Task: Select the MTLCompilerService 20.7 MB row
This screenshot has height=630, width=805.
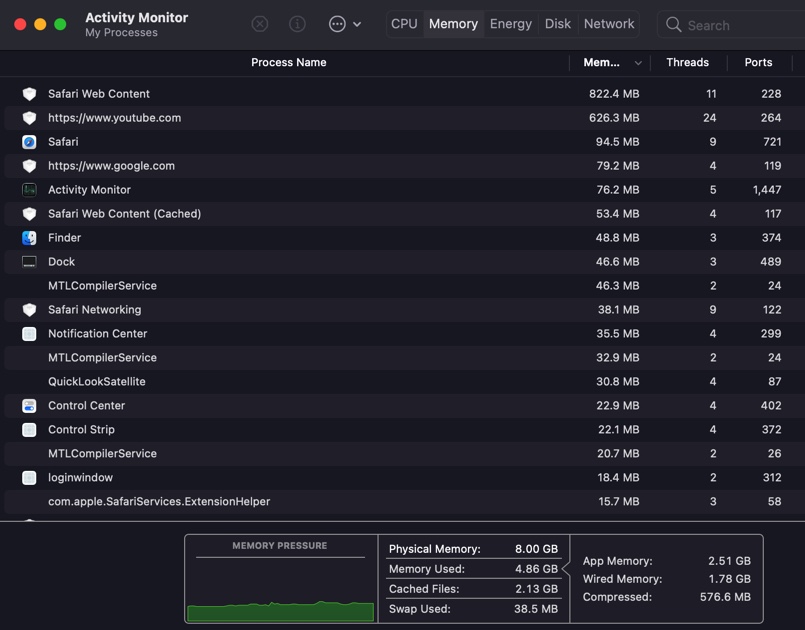Action: click(x=402, y=454)
